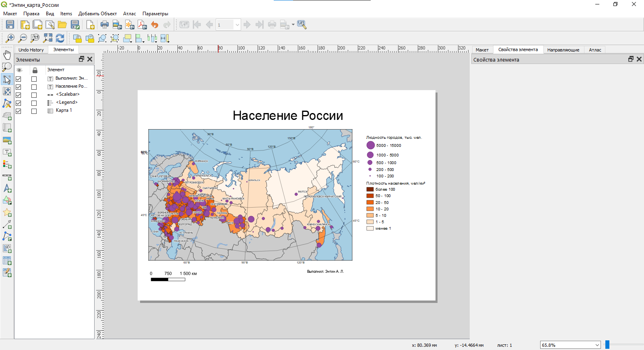Hide the 'Население Ро...' label item
Viewport: 644px width, 350px height.
point(19,87)
